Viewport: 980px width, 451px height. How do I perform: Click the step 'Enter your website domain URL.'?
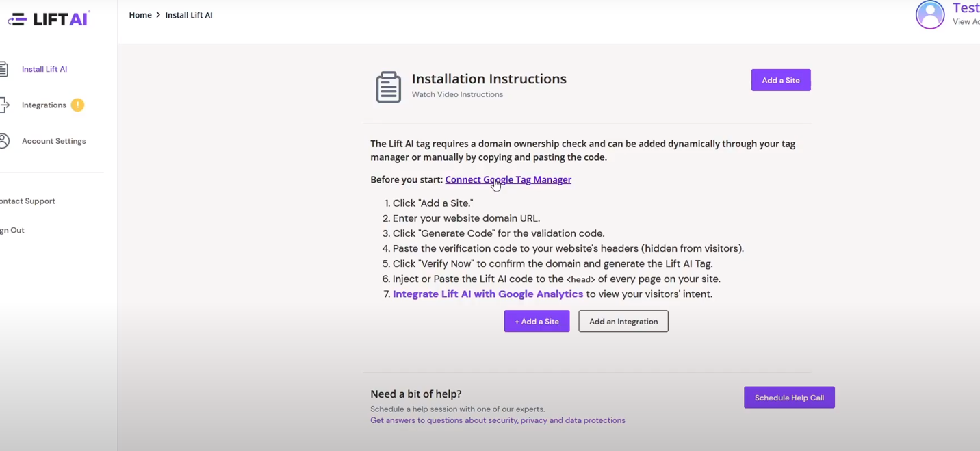click(x=466, y=218)
